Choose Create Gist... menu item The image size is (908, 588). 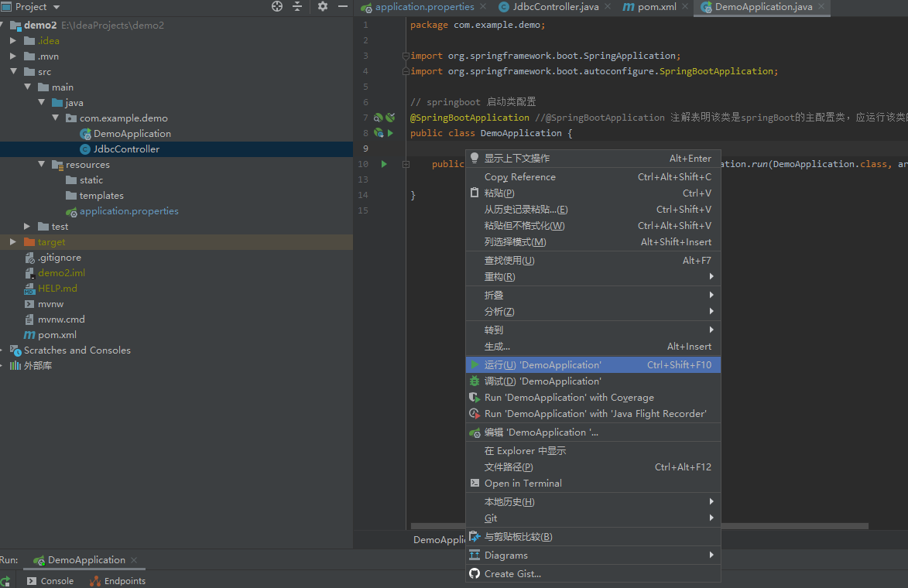(593, 573)
